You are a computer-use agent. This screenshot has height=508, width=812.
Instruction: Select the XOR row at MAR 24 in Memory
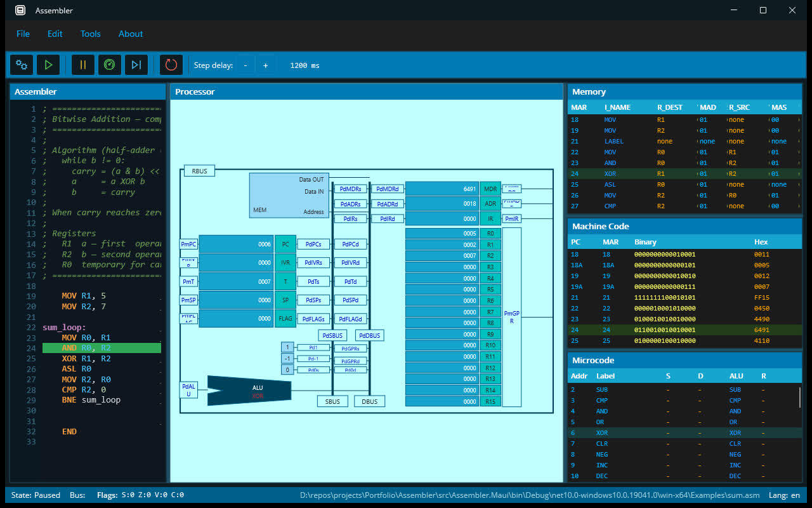[x=684, y=173]
